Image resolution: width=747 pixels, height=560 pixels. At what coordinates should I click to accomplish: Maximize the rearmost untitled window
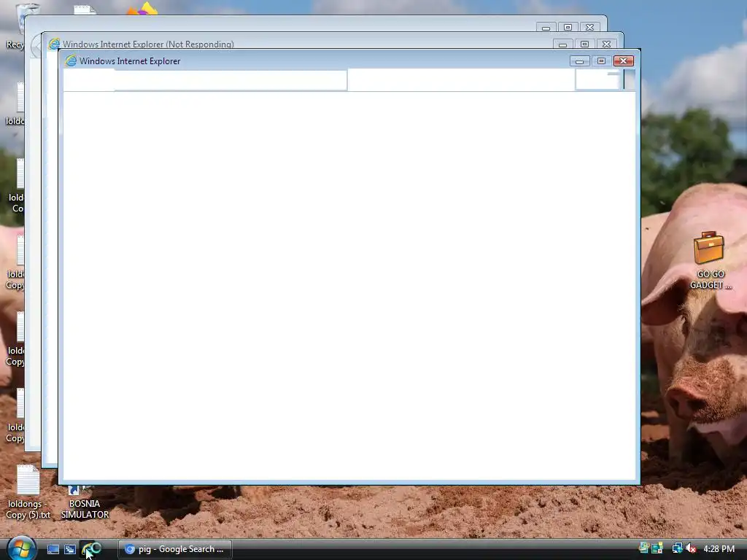tap(568, 27)
